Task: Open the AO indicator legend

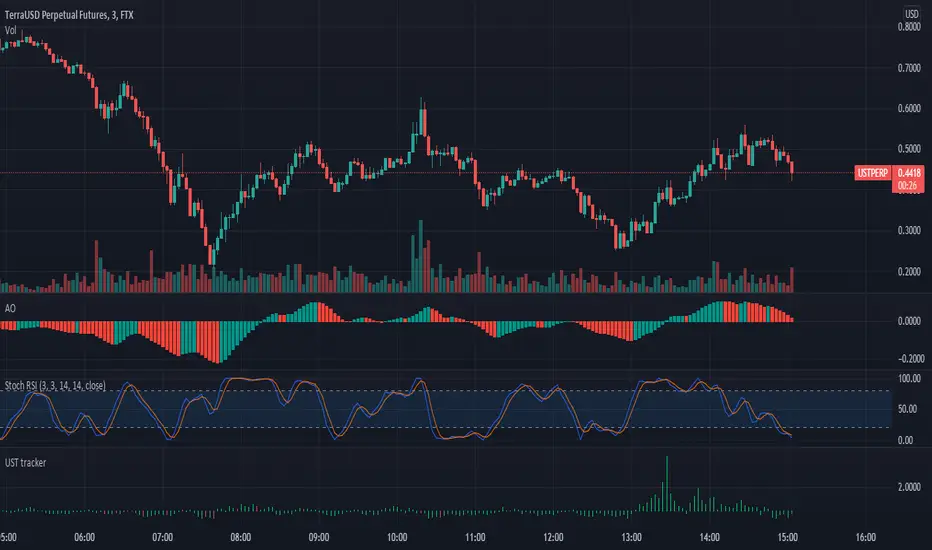Action: (x=10, y=308)
